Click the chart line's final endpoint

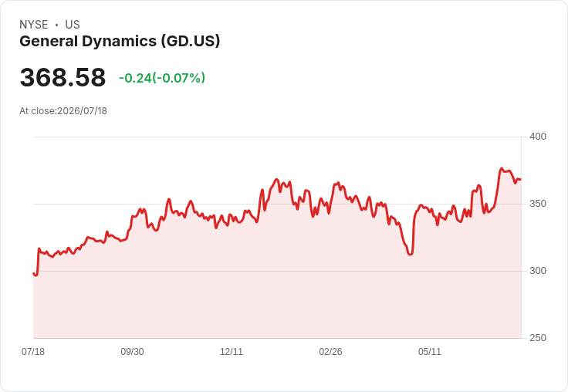click(x=521, y=179)
